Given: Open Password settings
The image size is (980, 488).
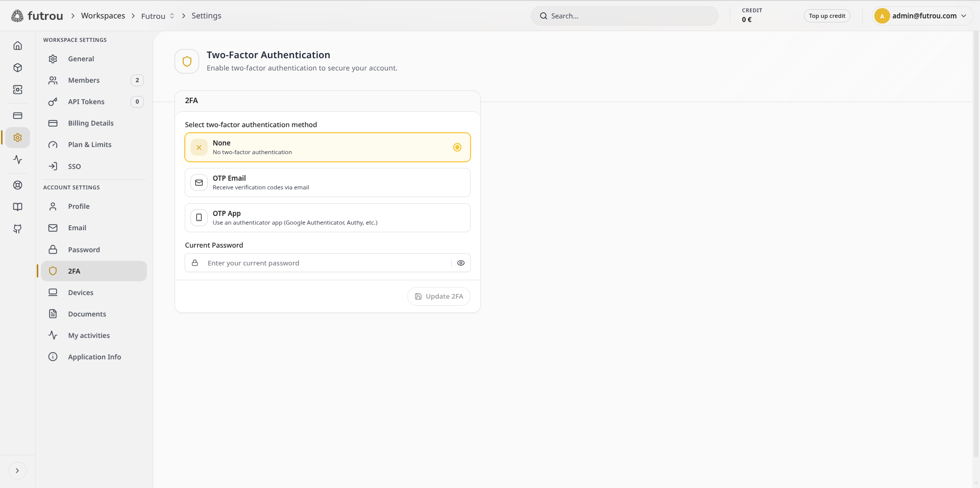Looking at the screenshot, I should click(x=94, y=250).
